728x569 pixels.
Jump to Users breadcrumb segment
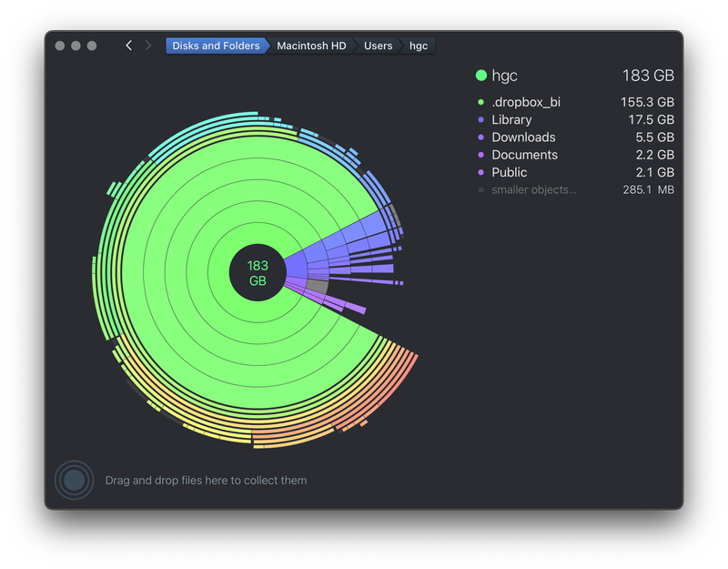378,46
